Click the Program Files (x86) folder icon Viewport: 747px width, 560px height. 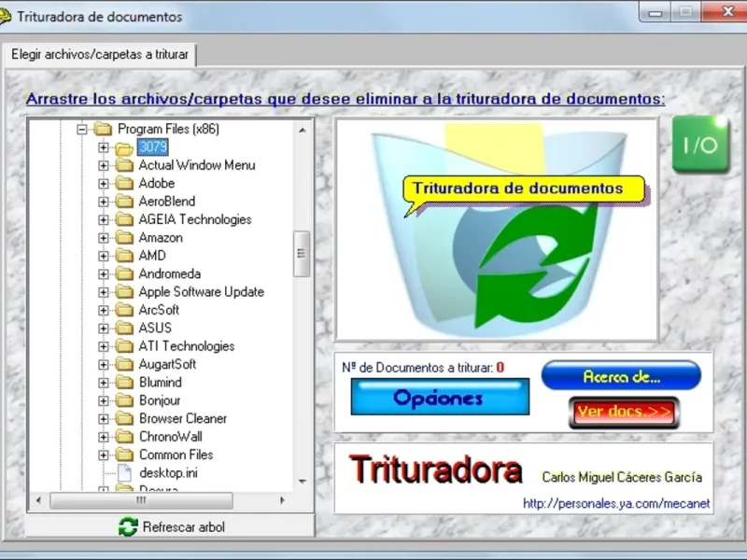[103, 129]
